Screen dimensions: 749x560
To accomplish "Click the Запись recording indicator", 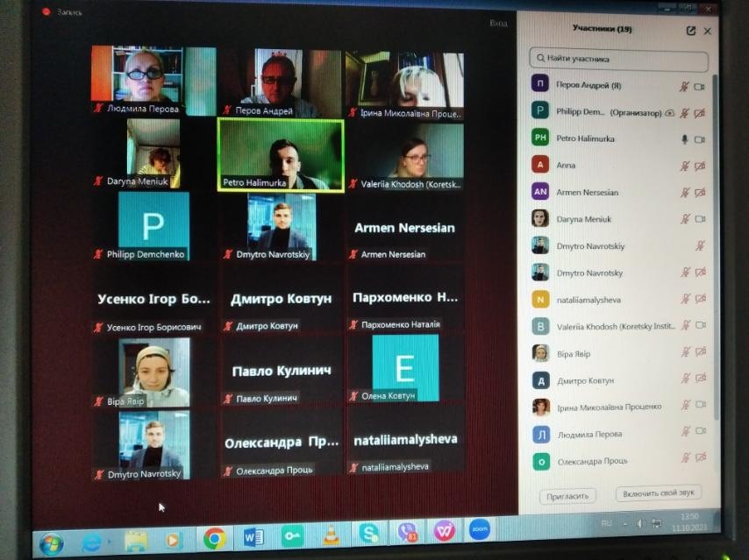I will click(62, 12).
